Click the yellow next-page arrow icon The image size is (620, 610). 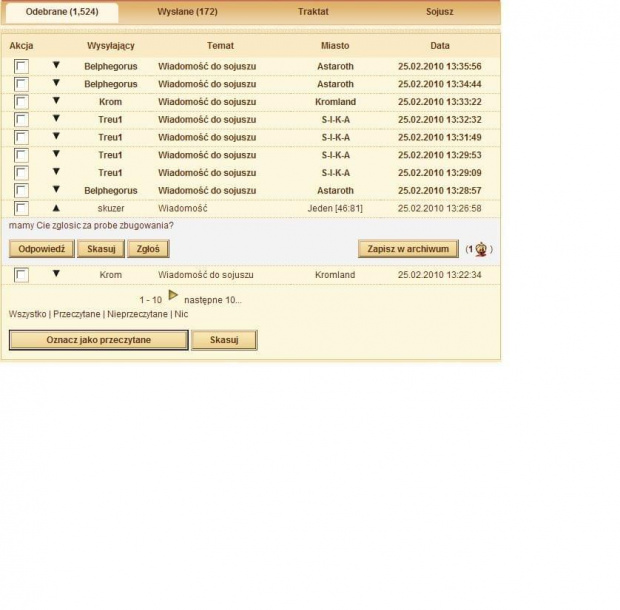pos(173,296)
